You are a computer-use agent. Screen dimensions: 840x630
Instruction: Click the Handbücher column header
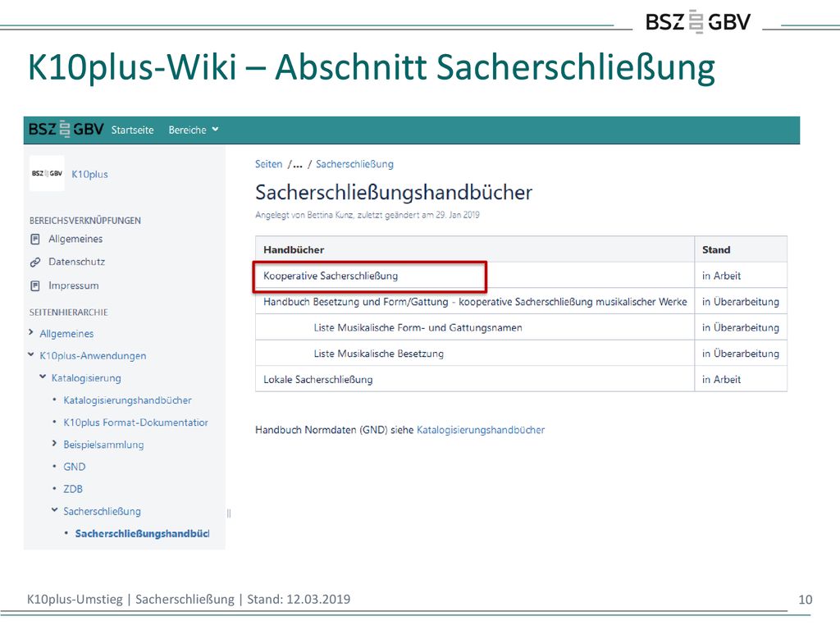[x=294, y=249]
